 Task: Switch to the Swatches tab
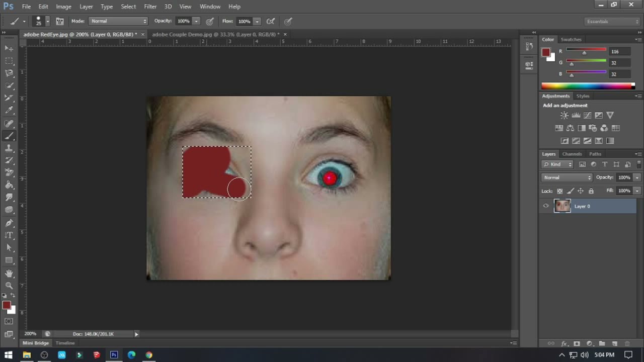click(x=571, y=39)
